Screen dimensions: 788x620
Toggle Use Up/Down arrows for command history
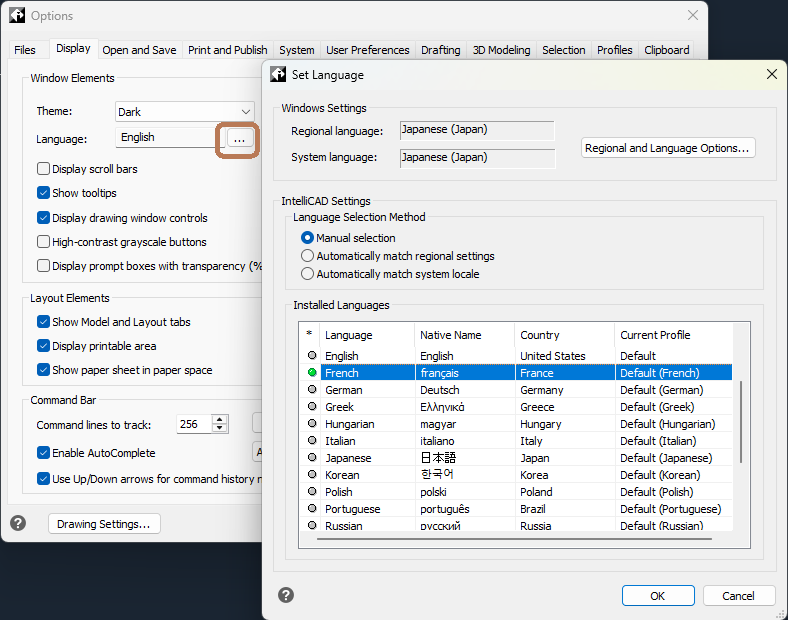click(44, 478)
